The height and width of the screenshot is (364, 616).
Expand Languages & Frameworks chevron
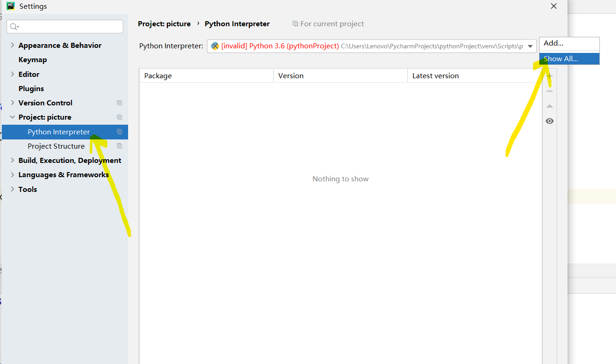pyautogui.click(x=12, y=174)
